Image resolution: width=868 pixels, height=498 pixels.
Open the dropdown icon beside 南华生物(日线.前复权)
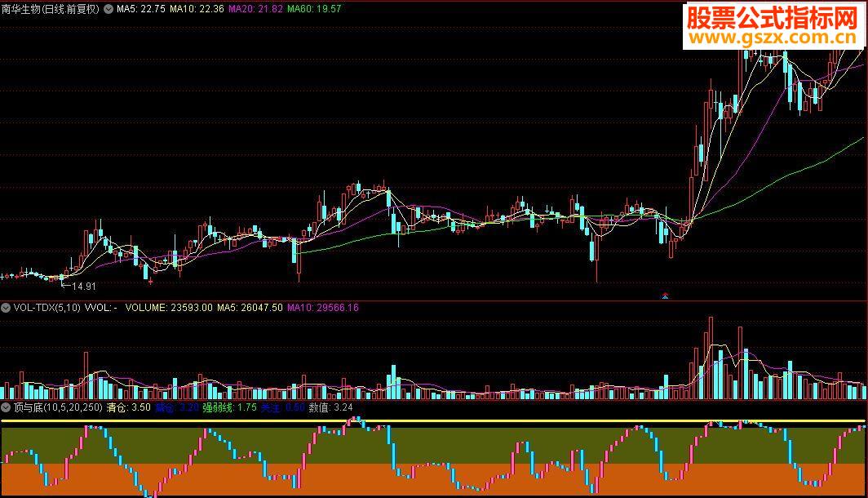108,9
